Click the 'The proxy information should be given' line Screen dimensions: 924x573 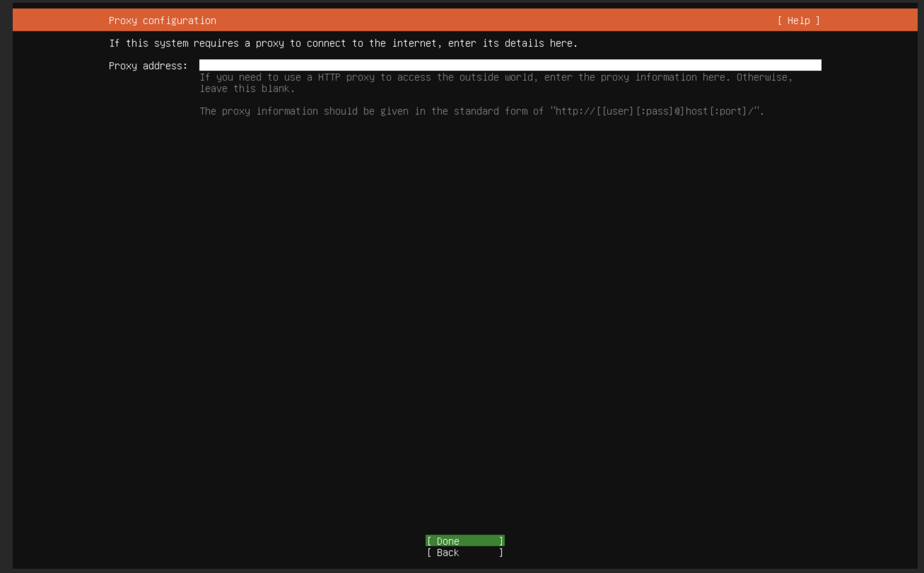click(482, 111)
